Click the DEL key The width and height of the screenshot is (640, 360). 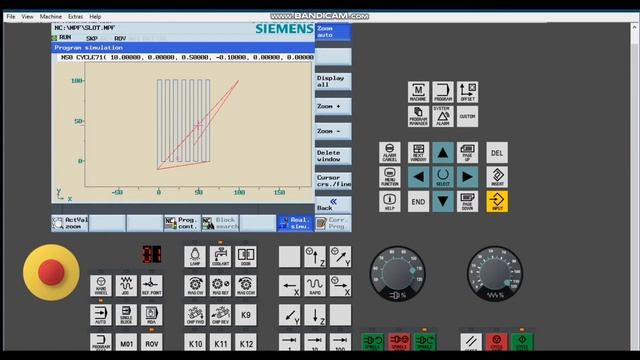(x=497, y=153)
